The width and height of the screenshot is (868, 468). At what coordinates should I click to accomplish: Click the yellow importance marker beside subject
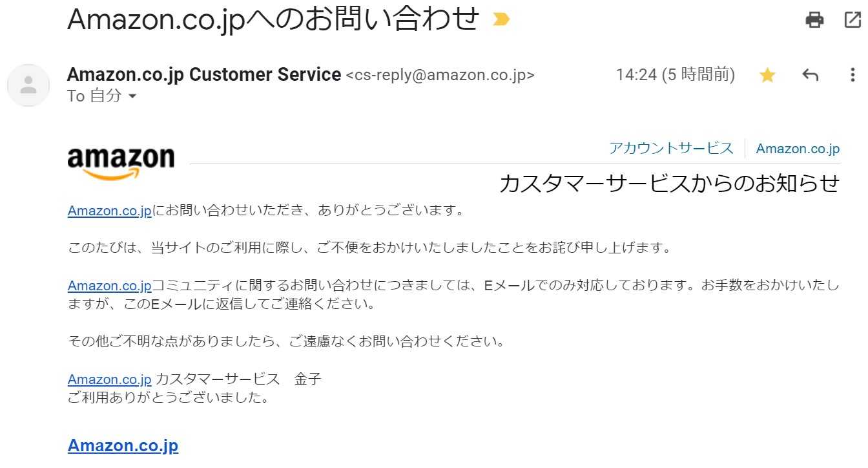(501, 19)
